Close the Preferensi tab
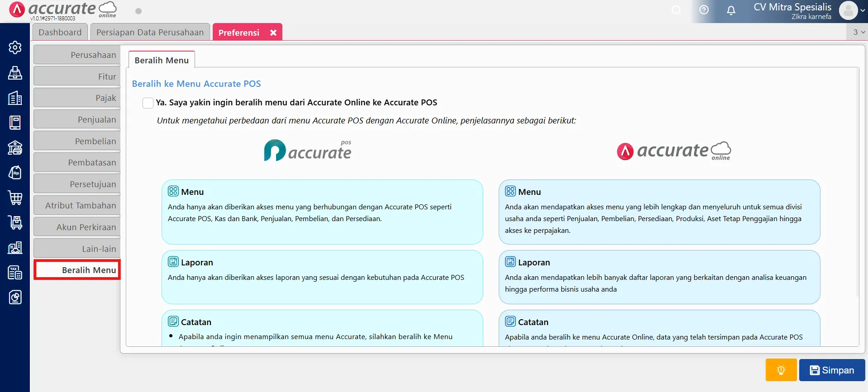Viewport: 868px width, 392px height. click(x=273, y=33)
